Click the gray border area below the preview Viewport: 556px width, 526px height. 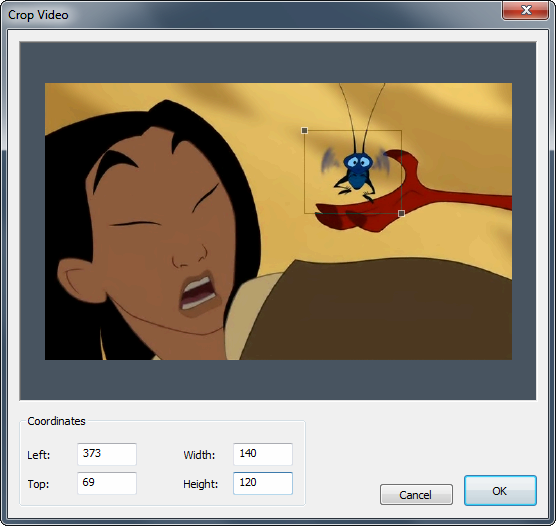pyautogui.click(x=278, y=380)
